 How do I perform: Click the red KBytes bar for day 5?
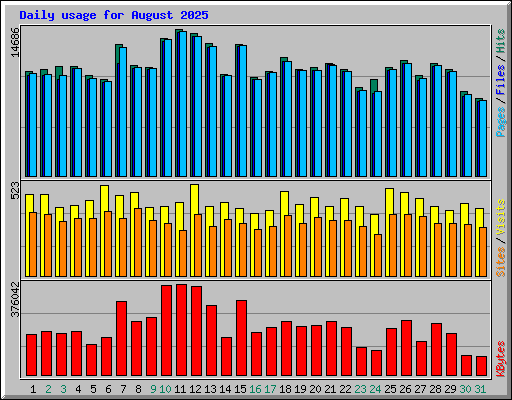(x=92, y=360)
